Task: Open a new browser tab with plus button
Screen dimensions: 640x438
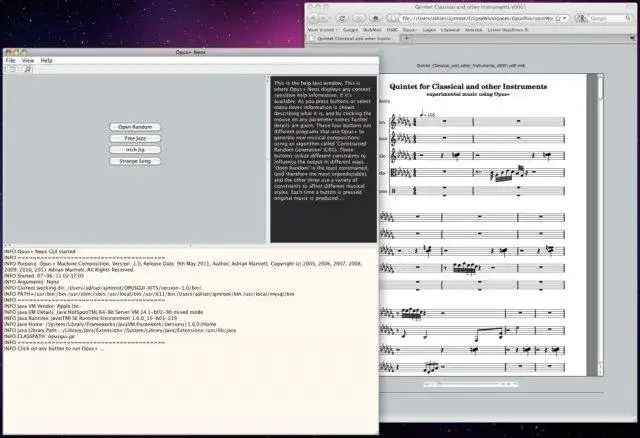Action: [x=406, y=38]
